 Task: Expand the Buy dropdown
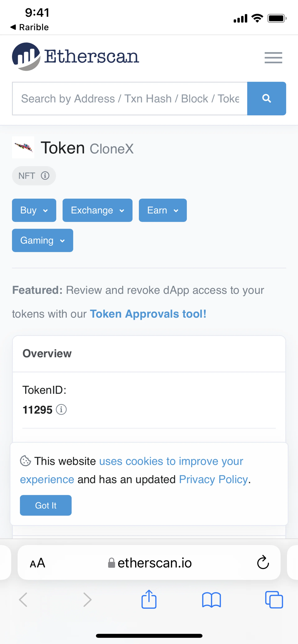(34, 210)
